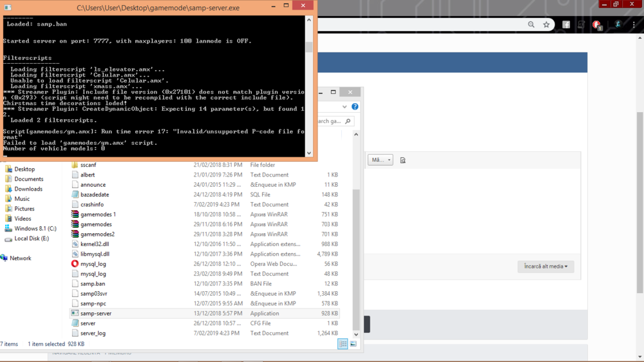Image resolution: width=644 pixels, height=362 pixels.
Task: Click the red ad-blocker extension icon
Action: (x=597, y=25)
